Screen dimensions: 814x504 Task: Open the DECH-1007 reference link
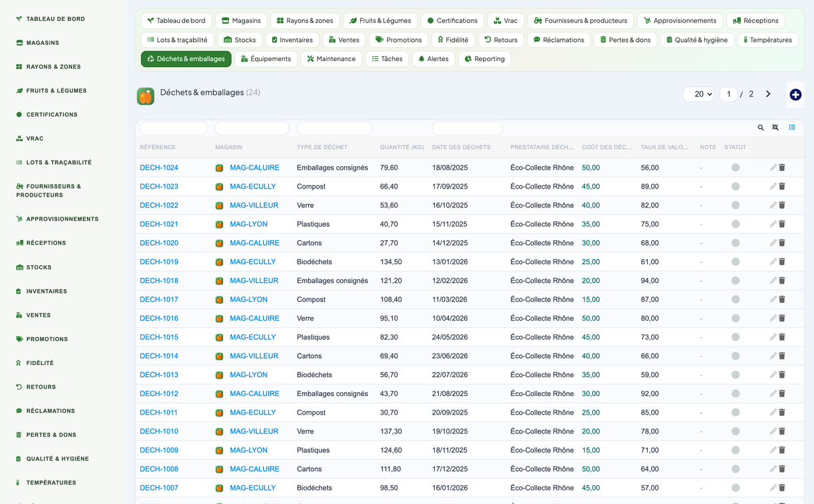[159, 488]
